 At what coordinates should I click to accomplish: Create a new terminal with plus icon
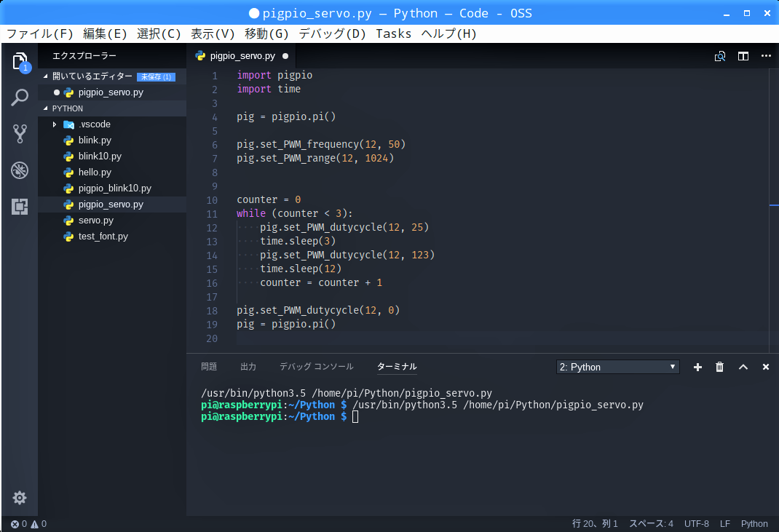(697, 367)
